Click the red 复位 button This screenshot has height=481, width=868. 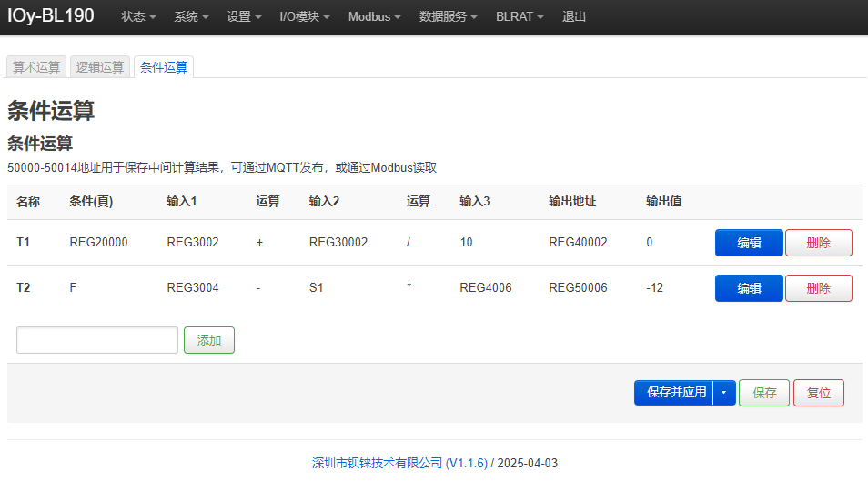818,393
